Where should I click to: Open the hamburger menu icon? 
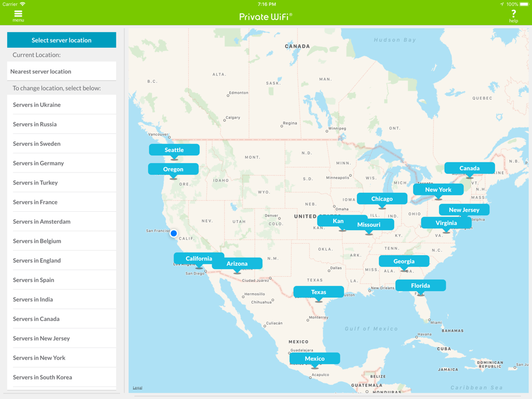click(18, 16)
